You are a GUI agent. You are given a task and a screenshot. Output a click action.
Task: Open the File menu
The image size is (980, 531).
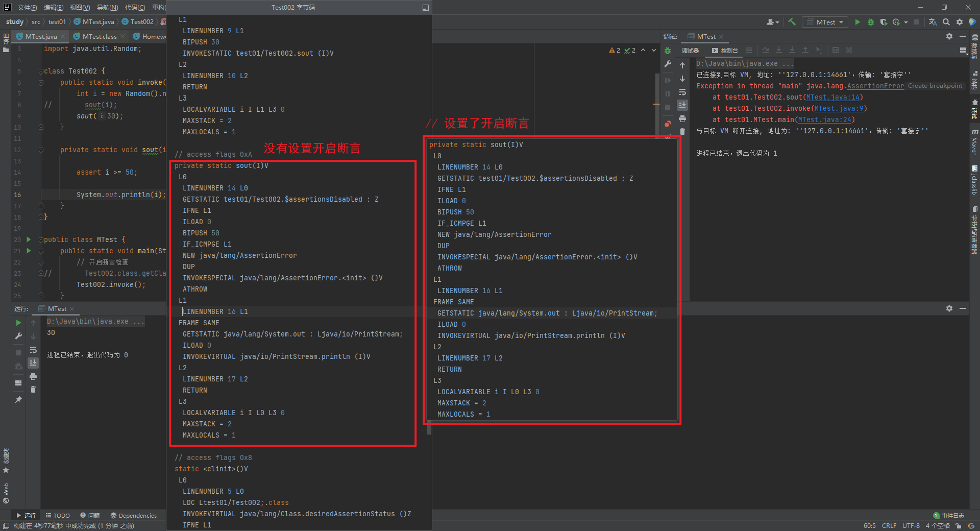click(x=27, y=8)
